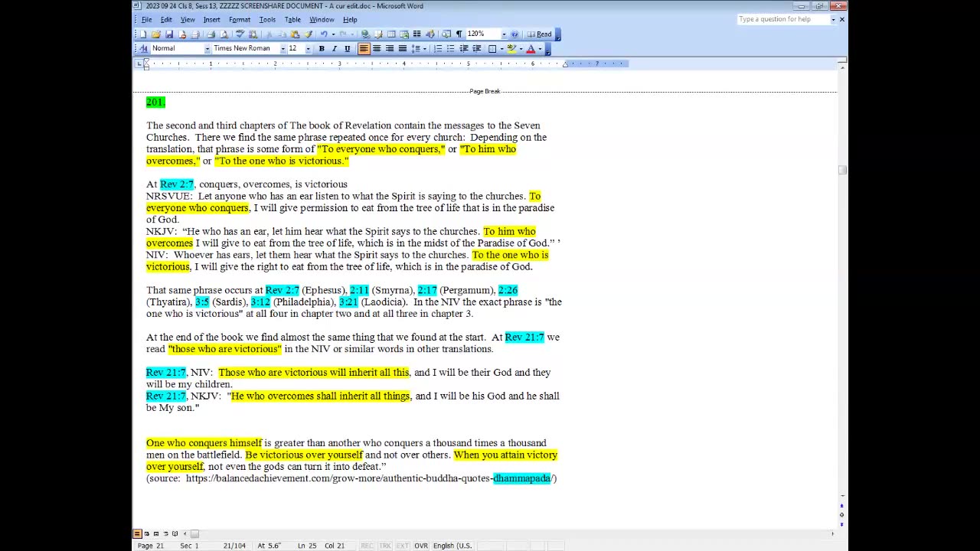This screenshot has height=551, width=980.
Task: Switch to Print Layout view button
Action: 155,533
